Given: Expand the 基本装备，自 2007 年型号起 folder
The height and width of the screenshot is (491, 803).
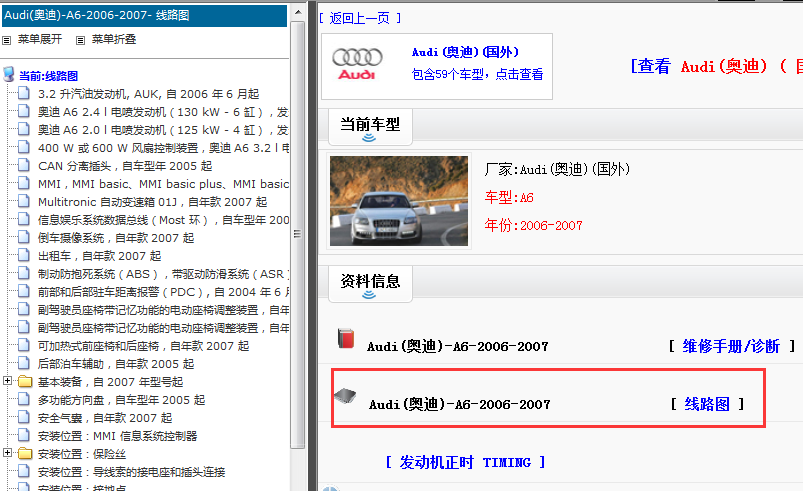Looking at the screenshot, I should [7, 380].
